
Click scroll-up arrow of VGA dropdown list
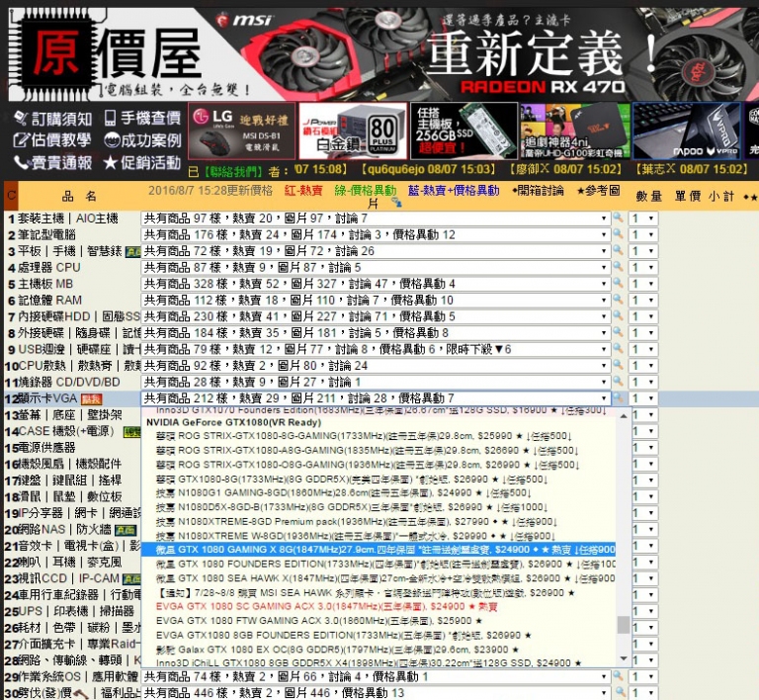point(624,416)
